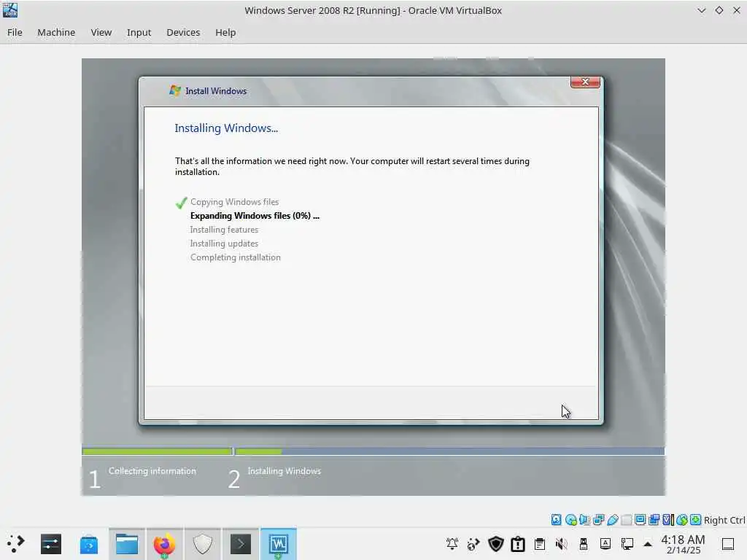The image size is (747, 560).
Task: Launch the Discover software store
Action: click(x=88, y=544)
